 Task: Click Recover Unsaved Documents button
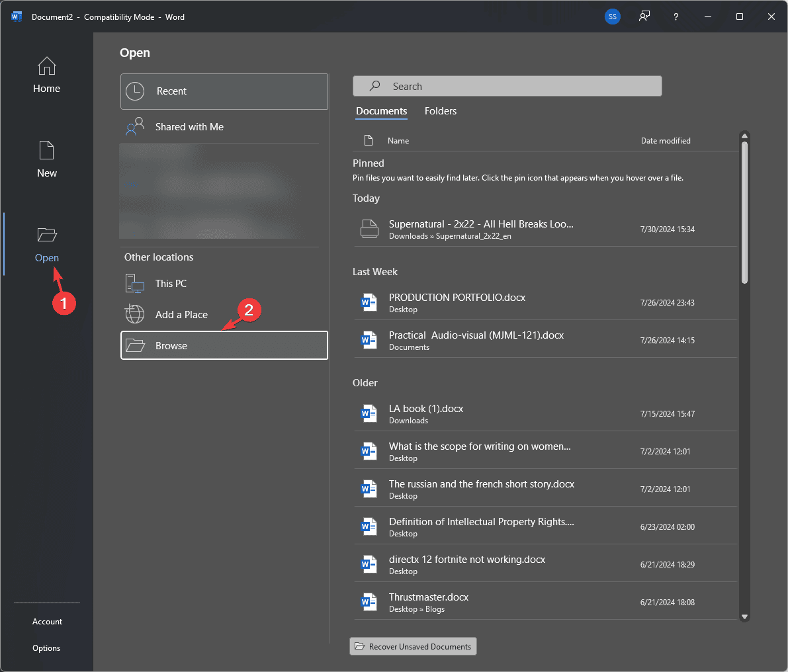[x=413, y=646]
